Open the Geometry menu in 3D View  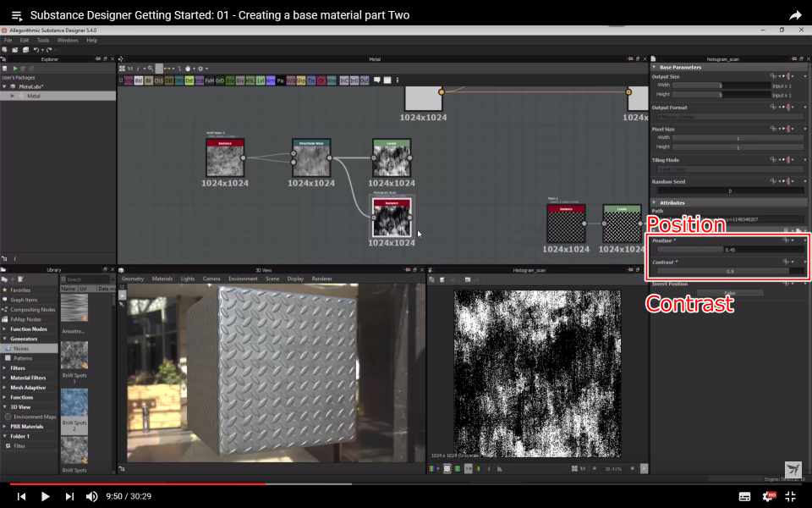pyautogui.click(x=133, y=279)
